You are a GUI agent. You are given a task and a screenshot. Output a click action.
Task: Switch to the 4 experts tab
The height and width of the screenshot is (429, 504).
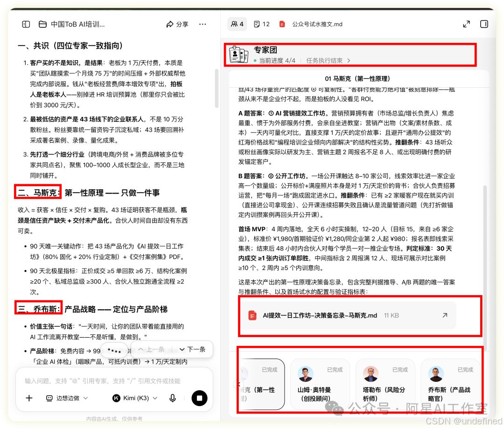point(237,24)
